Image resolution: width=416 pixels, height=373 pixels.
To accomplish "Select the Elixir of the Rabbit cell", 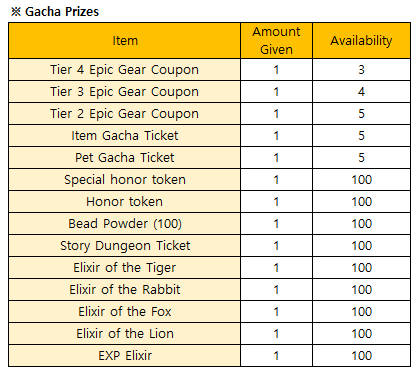I will (125, 290).
